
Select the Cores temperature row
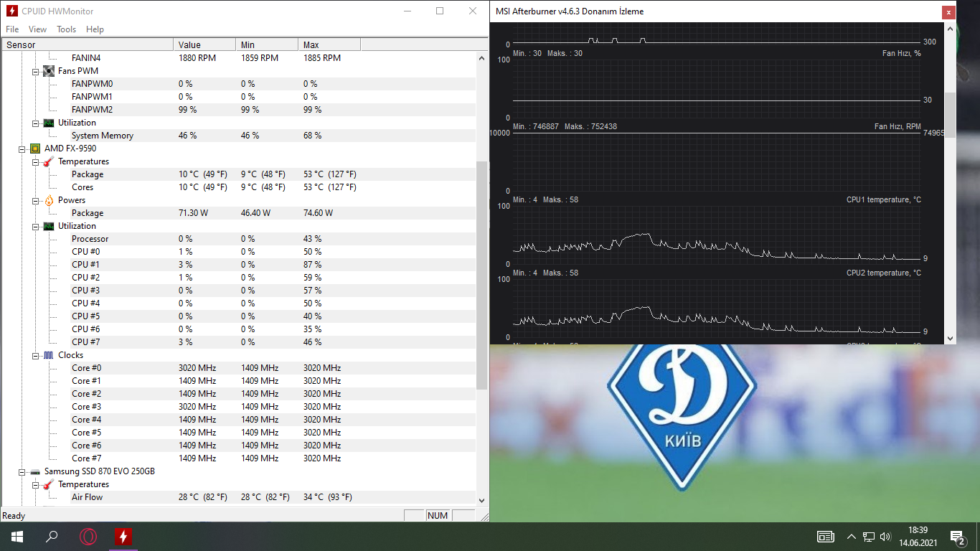point(238,187)
